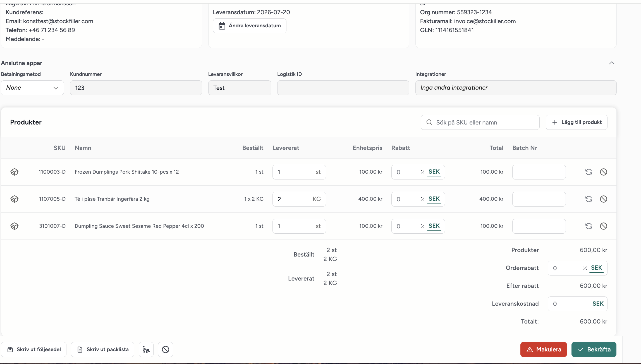
Task: Click SKU 3101007-D cell
Action: [x=52, y=226]
